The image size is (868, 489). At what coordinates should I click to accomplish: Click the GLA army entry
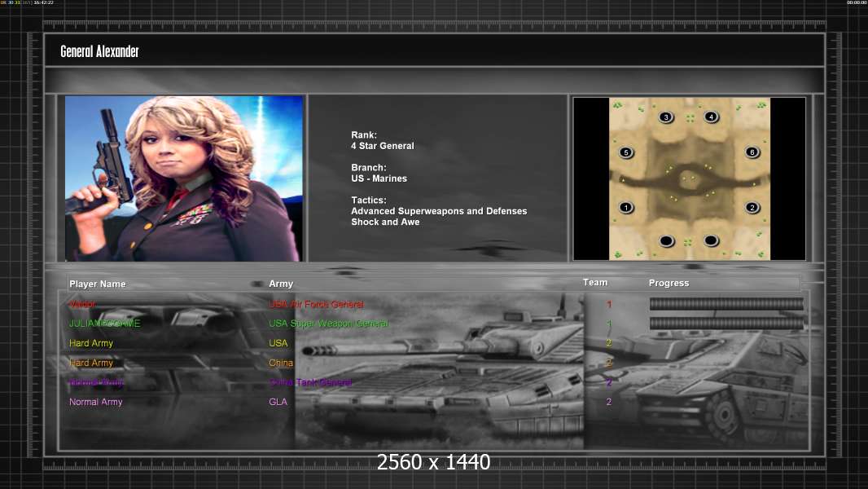point(278,402)
